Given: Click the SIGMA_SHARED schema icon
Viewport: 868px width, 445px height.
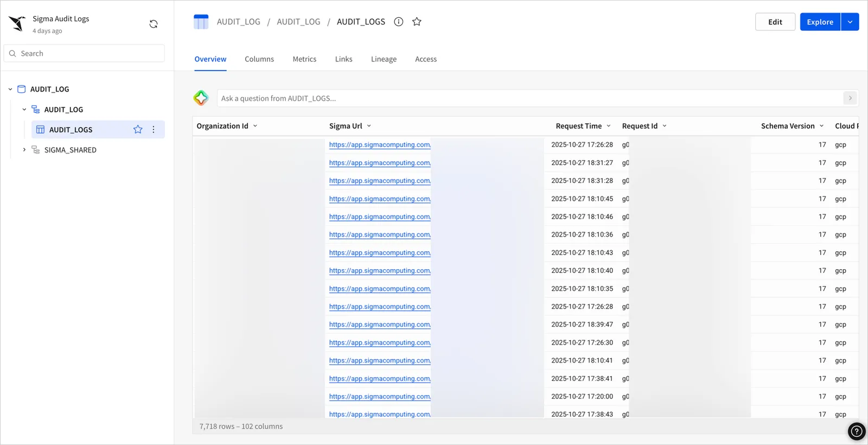Looking at the screenshot, I should click(x=36, y=150).
